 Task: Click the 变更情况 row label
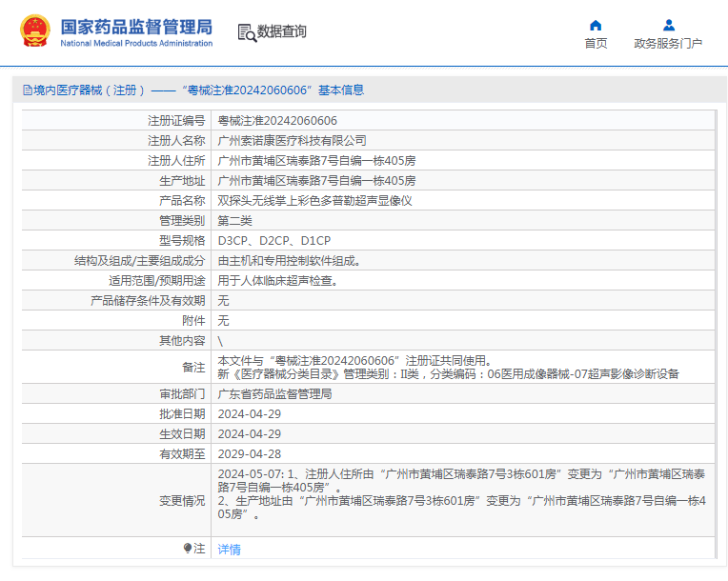(x=181, y=500)
